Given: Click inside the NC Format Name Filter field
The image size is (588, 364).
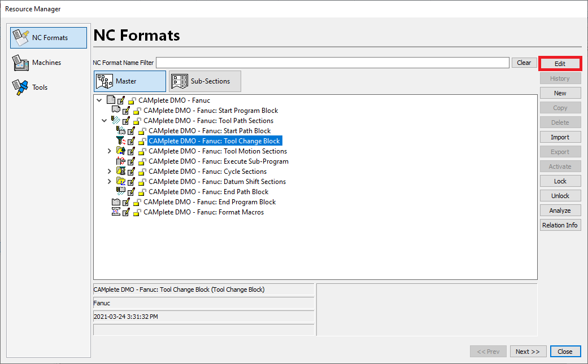Looking at the screenshot, I should (x=333, y=63).
